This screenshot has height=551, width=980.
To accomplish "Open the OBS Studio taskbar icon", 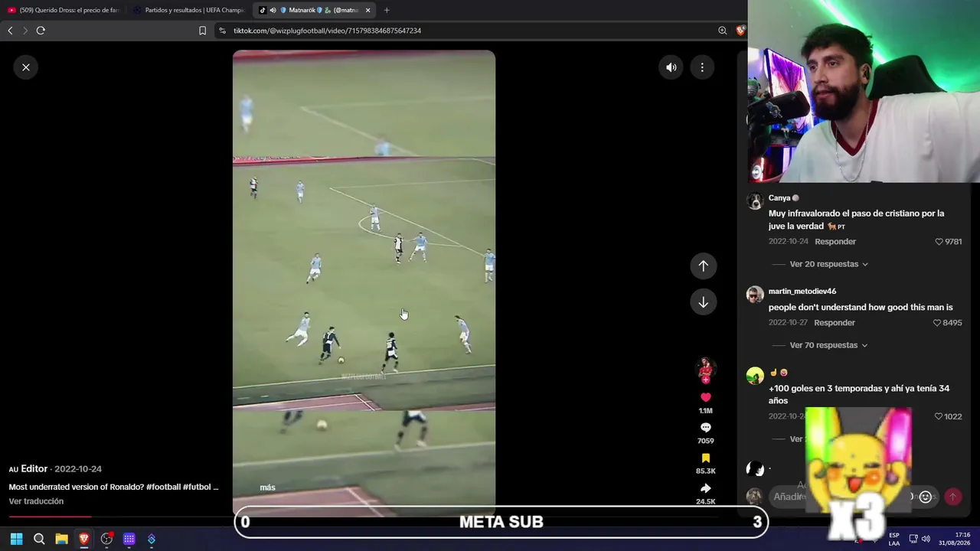I will pyautogui.click(x=106, y=539).
